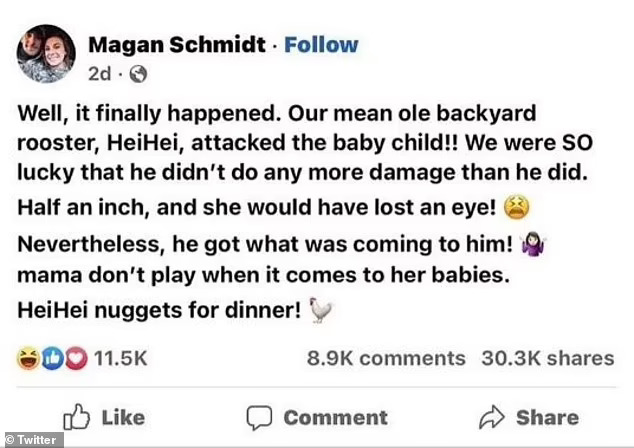
Task: Click the laughing Haha reaction icon
Action: point(31,358)
